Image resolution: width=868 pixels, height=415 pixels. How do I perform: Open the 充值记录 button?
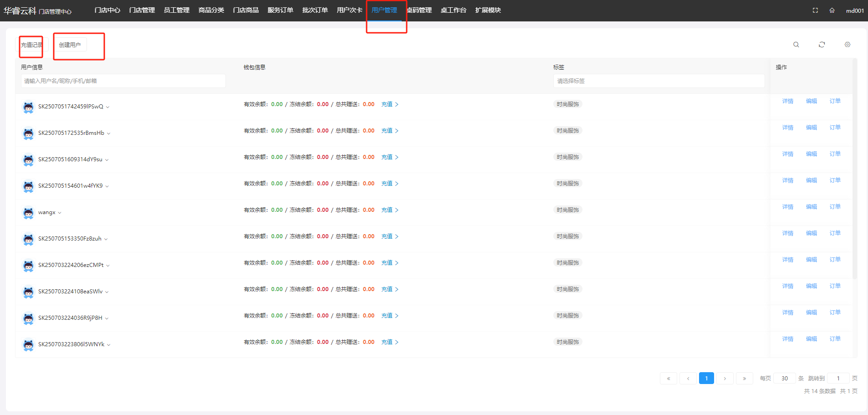point(32,45)
